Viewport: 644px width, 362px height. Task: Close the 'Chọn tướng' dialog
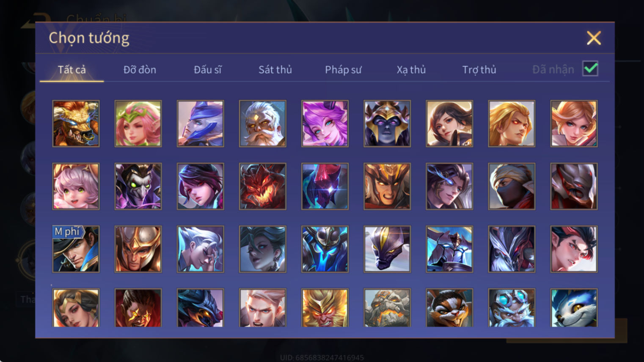[x=594, y=38]
